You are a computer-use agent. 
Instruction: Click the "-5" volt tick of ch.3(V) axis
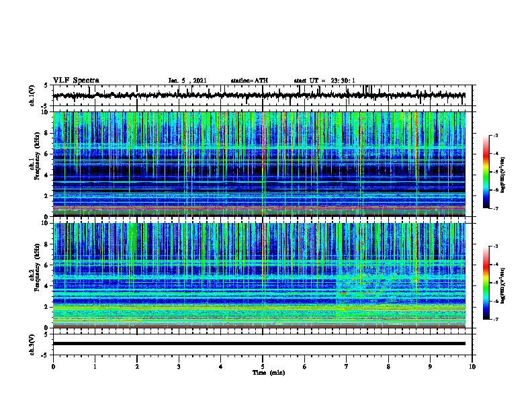tap(46, 355)
